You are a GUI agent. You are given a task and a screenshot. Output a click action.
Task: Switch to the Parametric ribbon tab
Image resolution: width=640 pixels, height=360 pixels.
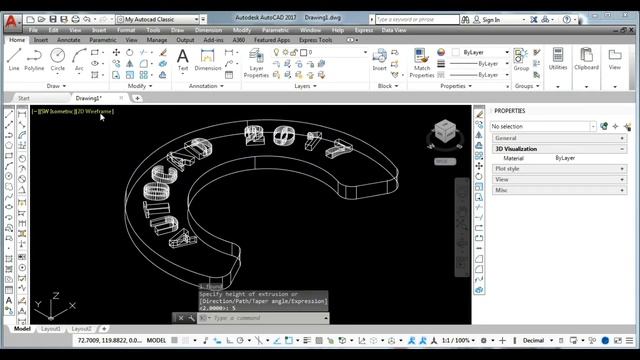103,40
